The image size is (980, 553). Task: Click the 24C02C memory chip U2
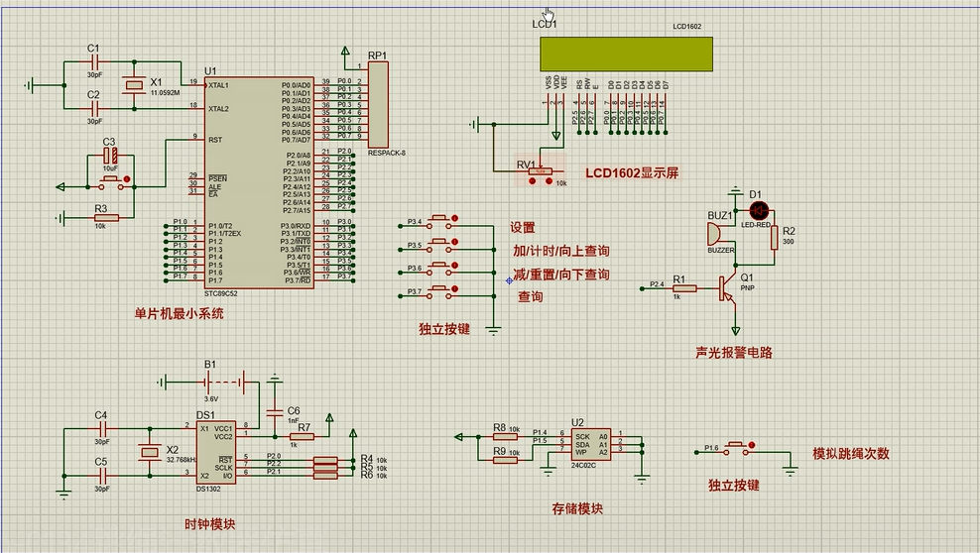(590, 443)
